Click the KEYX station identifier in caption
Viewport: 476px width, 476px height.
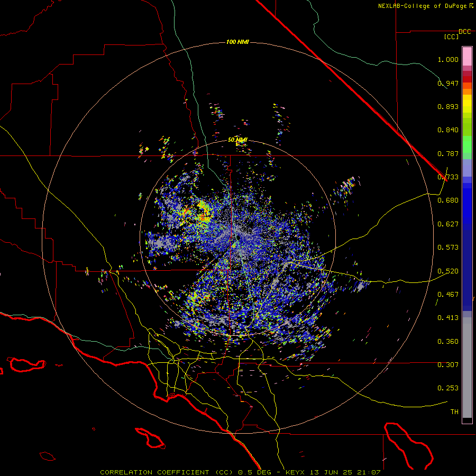295,472
